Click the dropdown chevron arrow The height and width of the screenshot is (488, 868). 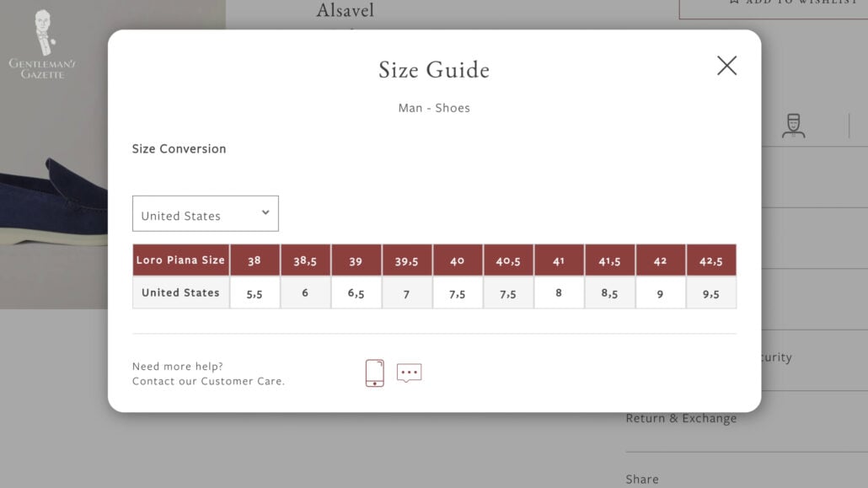[265, 213]
